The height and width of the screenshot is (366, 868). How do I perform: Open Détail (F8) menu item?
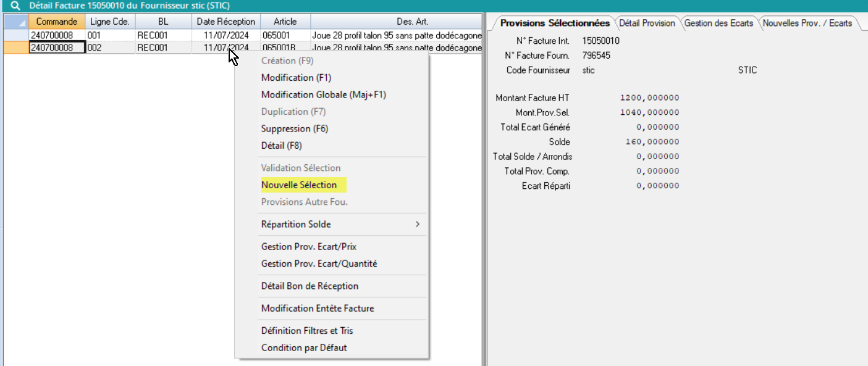[281, 146]
